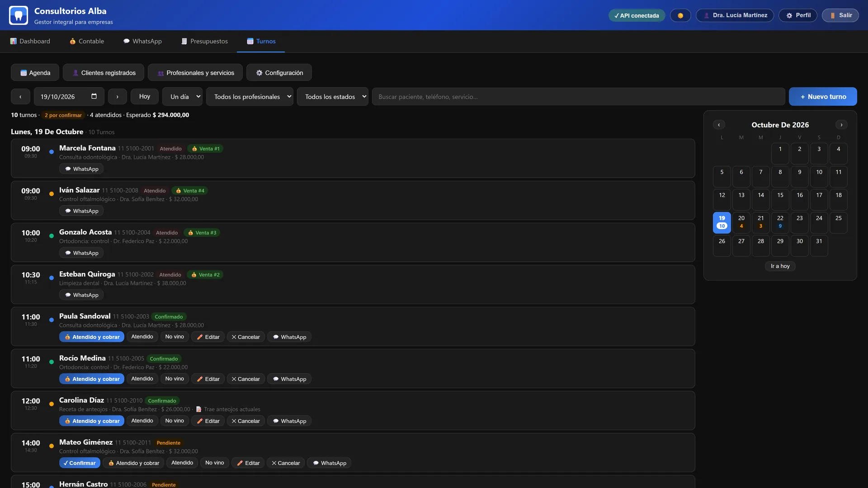This screenshot has height=488, width=868.
Task: Confirm Mateo Giménez's appointment
Action: coord(80,463)
